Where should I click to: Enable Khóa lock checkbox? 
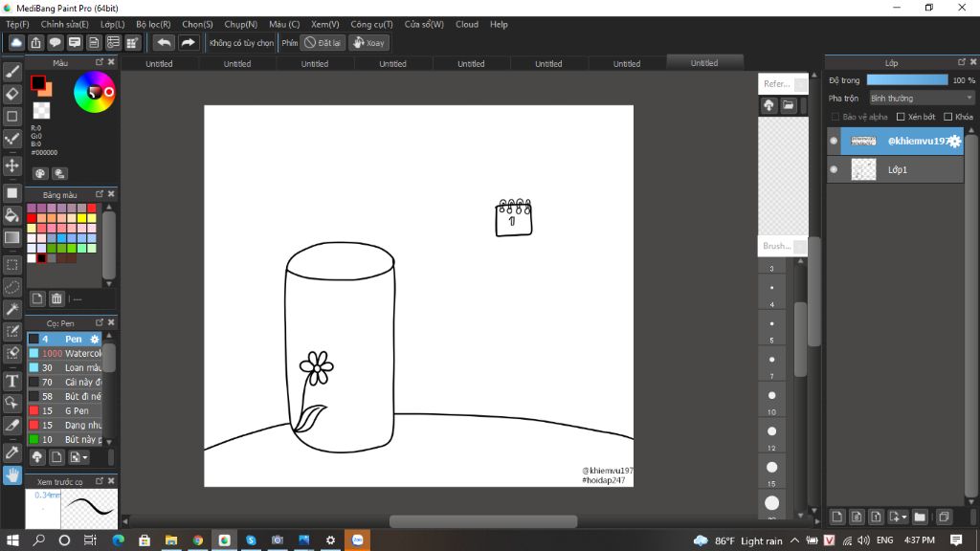click(x=948, y=117)
